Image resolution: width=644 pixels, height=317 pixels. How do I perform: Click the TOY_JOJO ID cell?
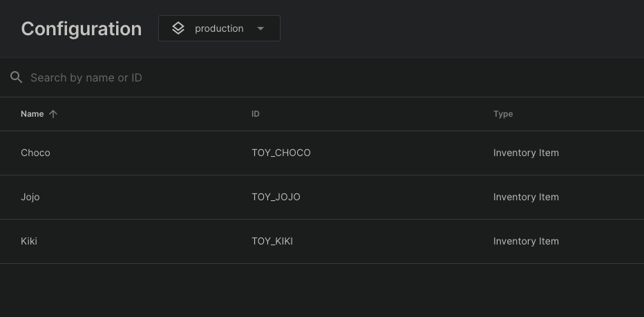pos(276,197)
